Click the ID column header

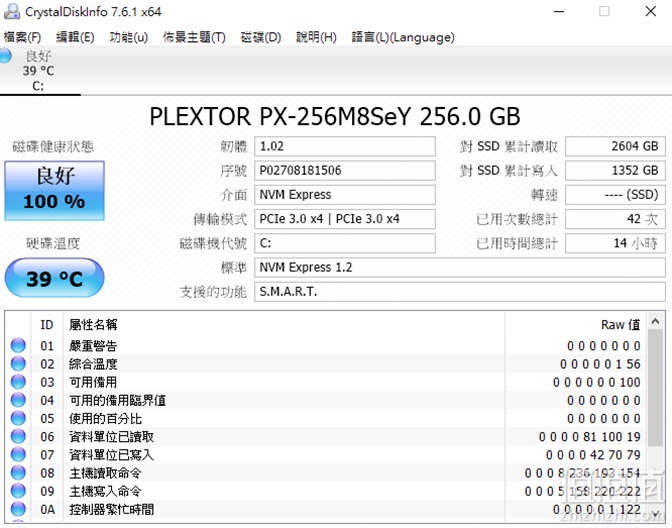tap(47, 325)
